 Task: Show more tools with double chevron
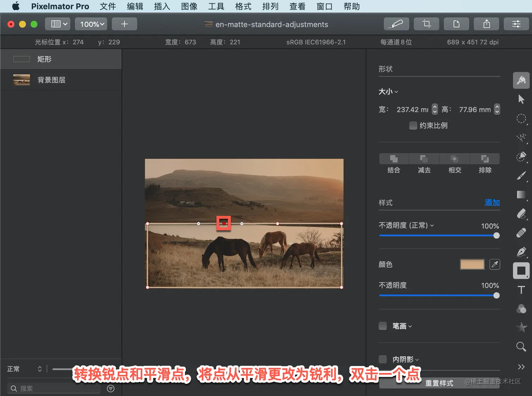click(x=521, y=367)
